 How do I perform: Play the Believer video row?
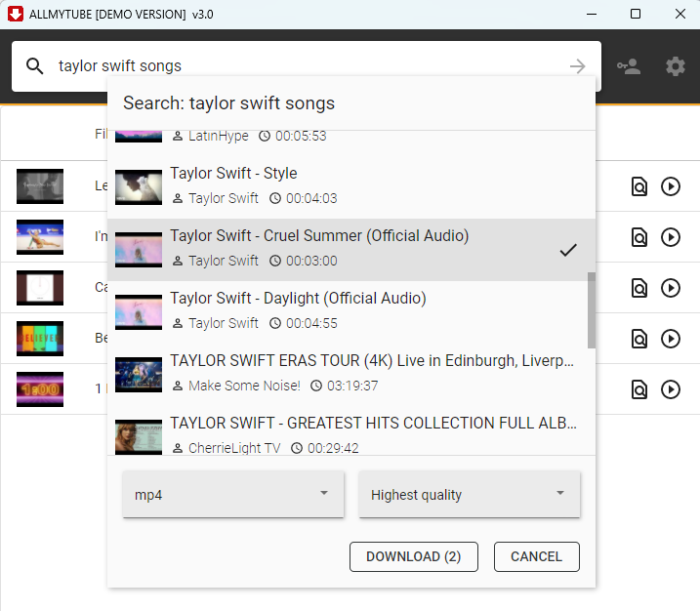tap(671, 339)
